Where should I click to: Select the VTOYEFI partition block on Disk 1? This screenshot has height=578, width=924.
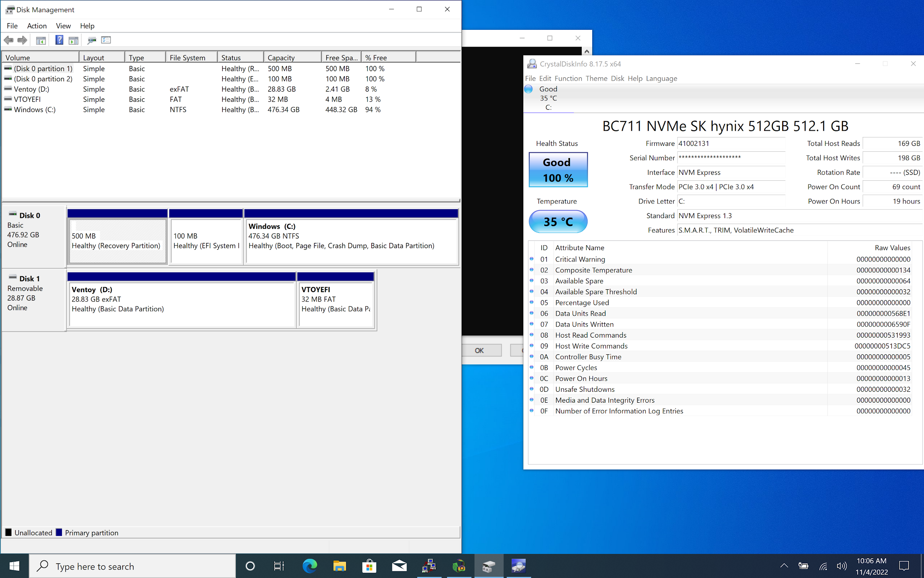(336, 304)
